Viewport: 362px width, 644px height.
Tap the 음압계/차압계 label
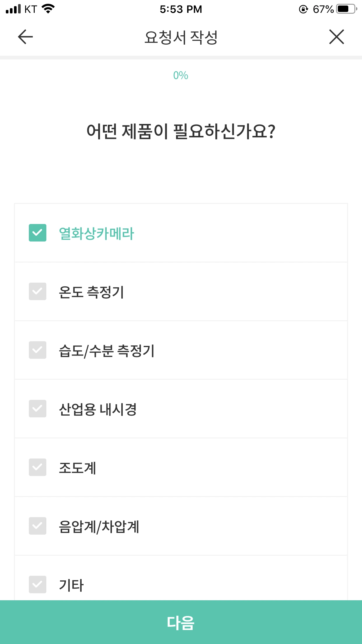[99, 526]
